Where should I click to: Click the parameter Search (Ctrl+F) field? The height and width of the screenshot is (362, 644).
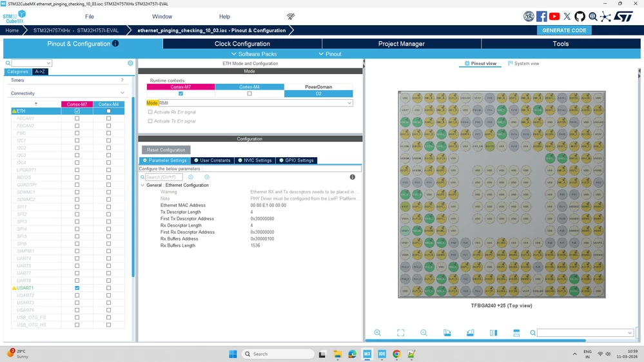(164, 177)
